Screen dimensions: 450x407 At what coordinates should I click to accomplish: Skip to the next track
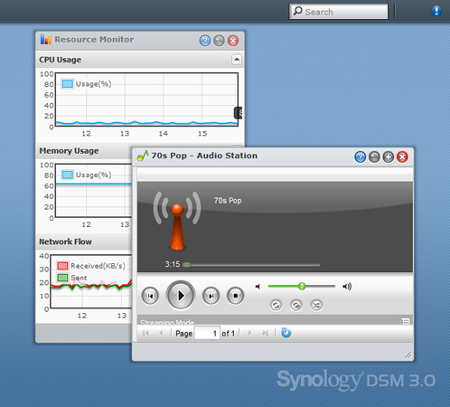[x=211, y=296]
